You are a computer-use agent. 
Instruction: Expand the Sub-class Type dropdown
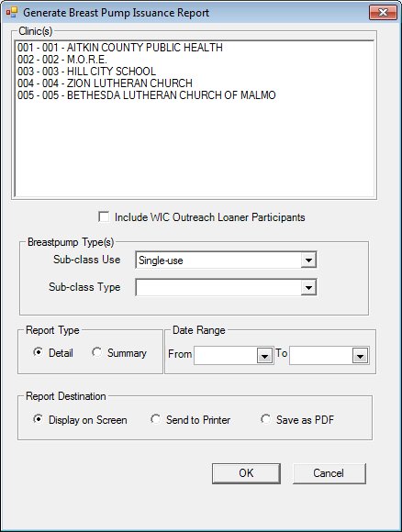(x=308, y=288)
